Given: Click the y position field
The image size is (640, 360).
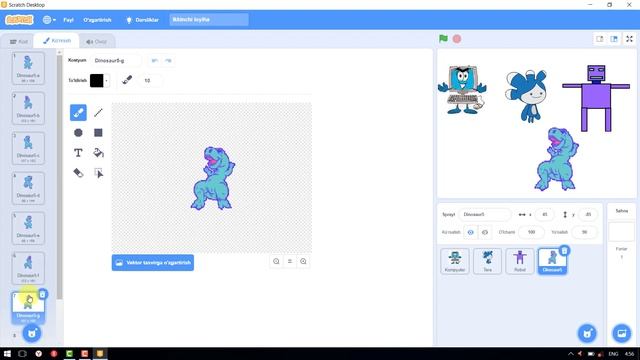Looking at the screenshot, I should pyautogui.click(x=588, y=214).
